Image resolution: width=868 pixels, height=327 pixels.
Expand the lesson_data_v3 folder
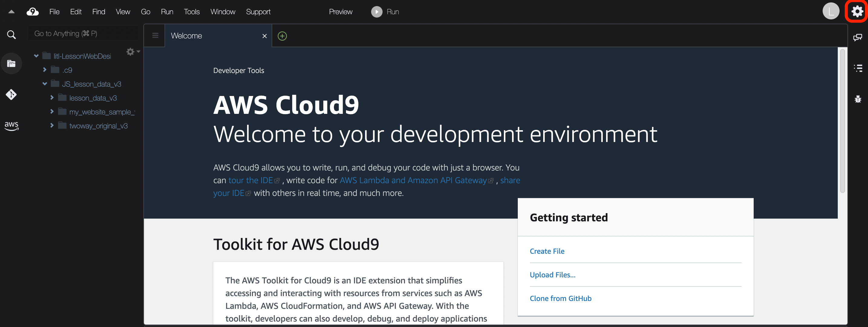pos(52,98)
